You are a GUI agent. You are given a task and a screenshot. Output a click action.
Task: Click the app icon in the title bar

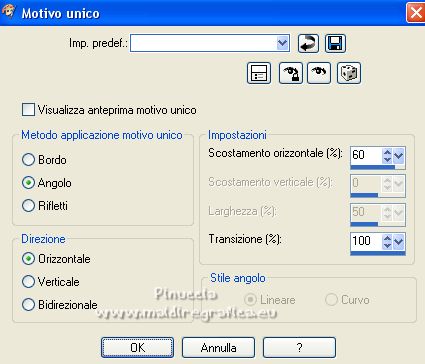click(9, 12)
